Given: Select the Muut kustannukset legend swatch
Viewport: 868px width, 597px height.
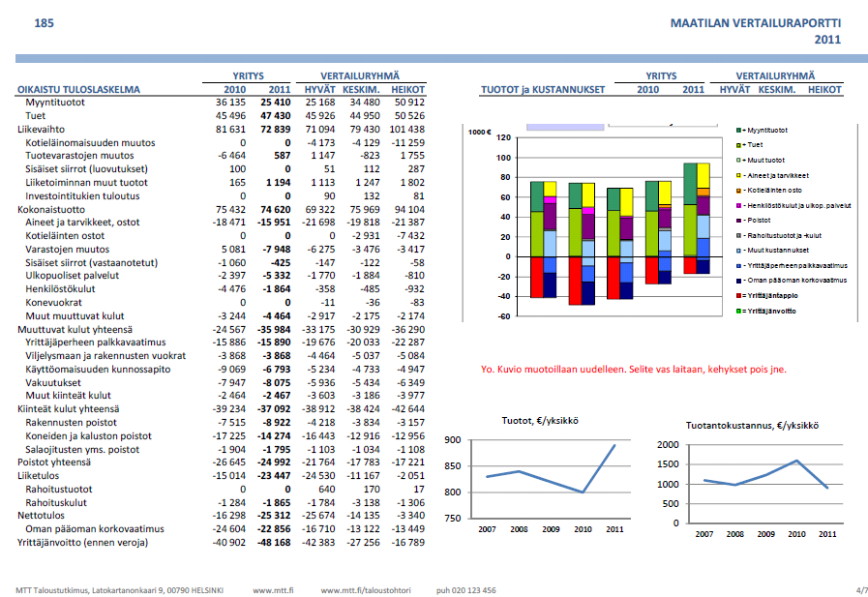Looking at the screenshot, I should 738,251.
